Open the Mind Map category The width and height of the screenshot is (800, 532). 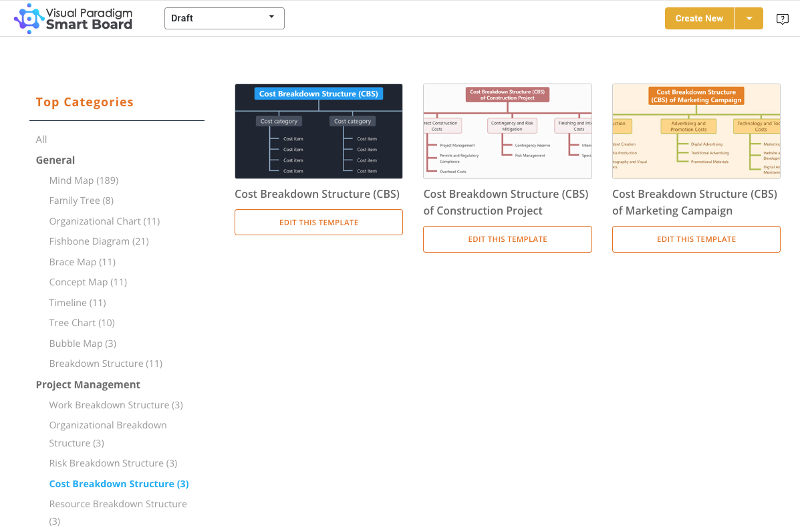(x=84, y=180)
